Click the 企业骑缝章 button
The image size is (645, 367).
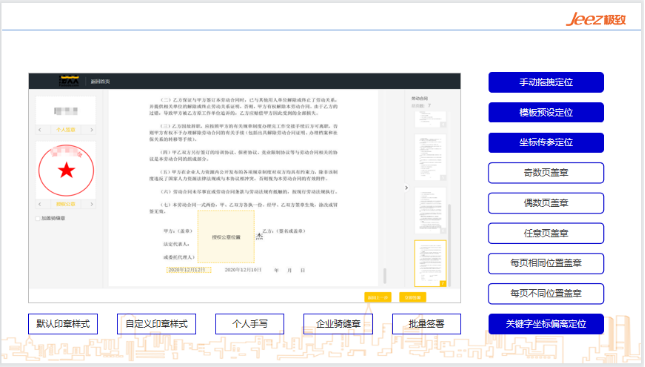pos(338,324)
